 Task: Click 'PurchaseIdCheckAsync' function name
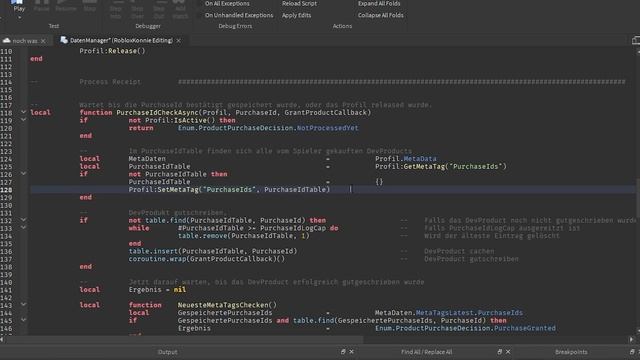click(x=157, y=112)
